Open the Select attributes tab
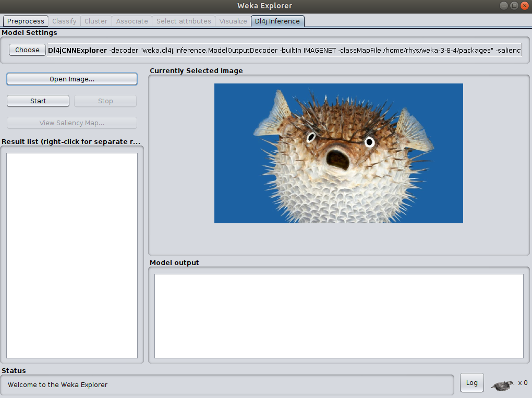Screen dimensions: 532x398 pyautogui.click(x=184, y=21)
